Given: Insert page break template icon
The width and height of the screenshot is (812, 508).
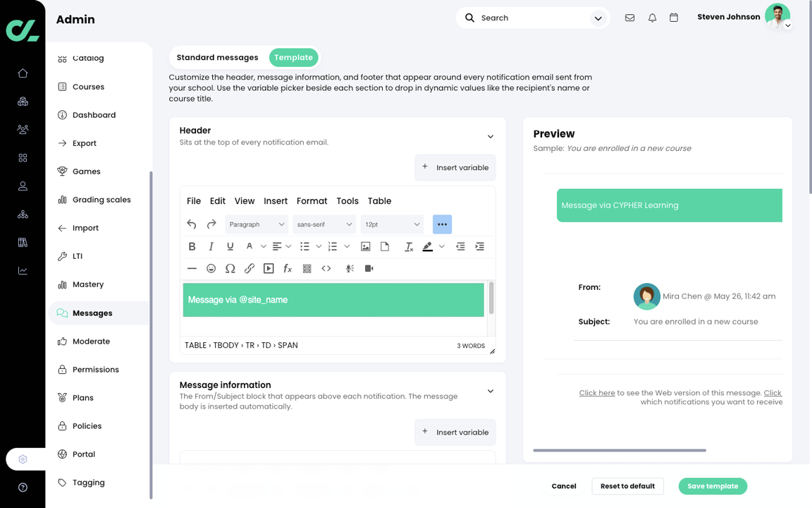Looking at the screenshot, I should (x=307, y=269).
